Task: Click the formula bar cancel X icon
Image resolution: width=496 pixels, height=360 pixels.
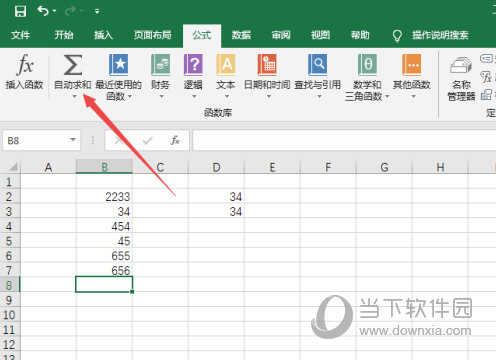Action: 118,141
